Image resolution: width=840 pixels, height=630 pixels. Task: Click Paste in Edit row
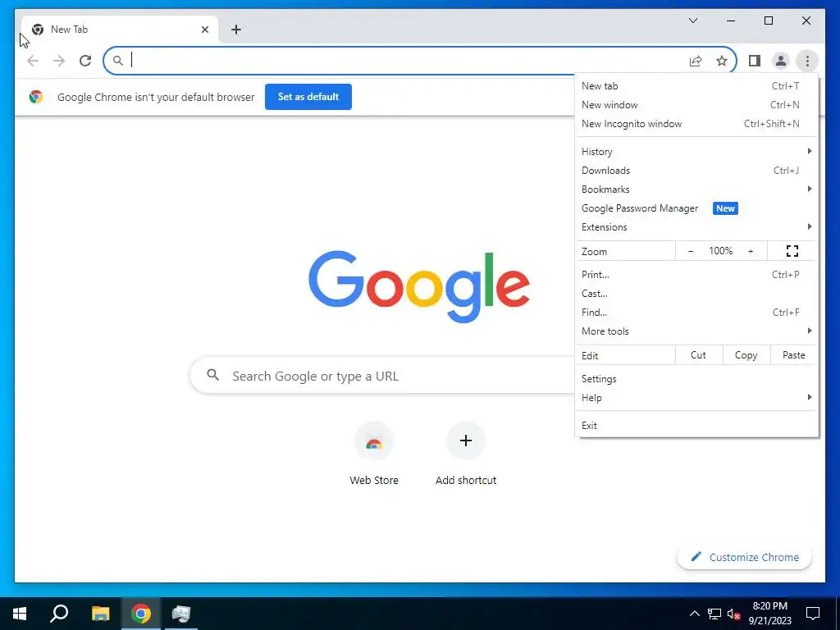tap(794, 355)
